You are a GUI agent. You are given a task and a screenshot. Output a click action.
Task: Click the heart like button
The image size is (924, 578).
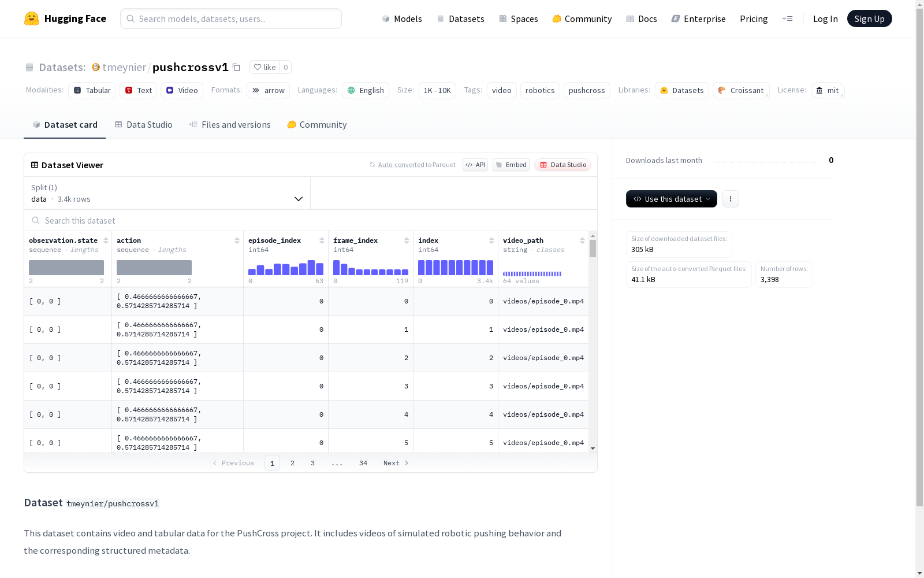(x=264, y=67)
